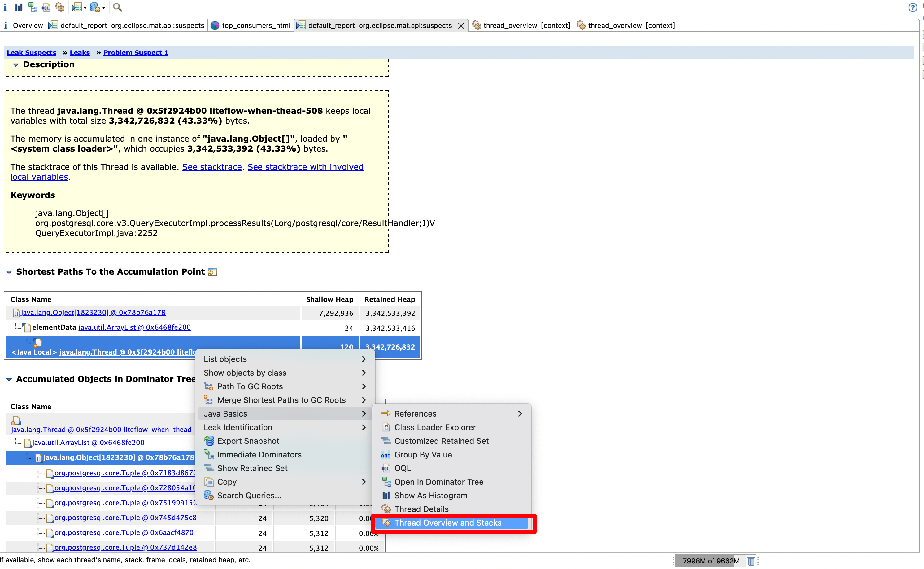The image size is (924, 569).
Task: Switch to the first default_report suspects tab
Action: 127,25
